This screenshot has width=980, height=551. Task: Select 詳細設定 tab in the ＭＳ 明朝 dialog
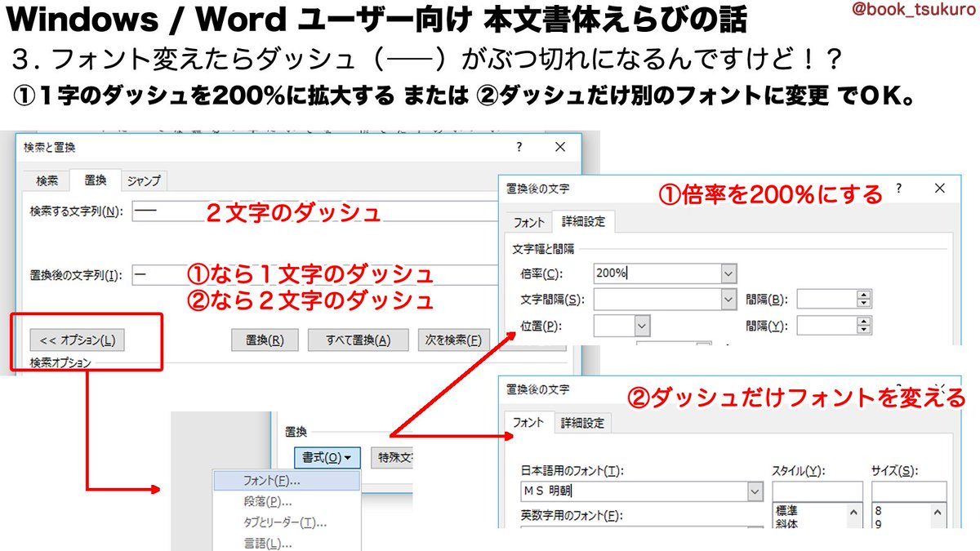(x=583, y=423)
